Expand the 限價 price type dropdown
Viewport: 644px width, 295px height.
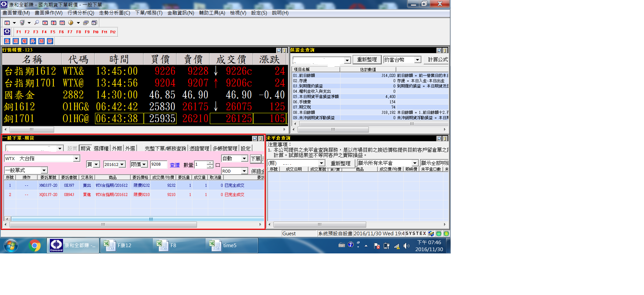(144, 164)
